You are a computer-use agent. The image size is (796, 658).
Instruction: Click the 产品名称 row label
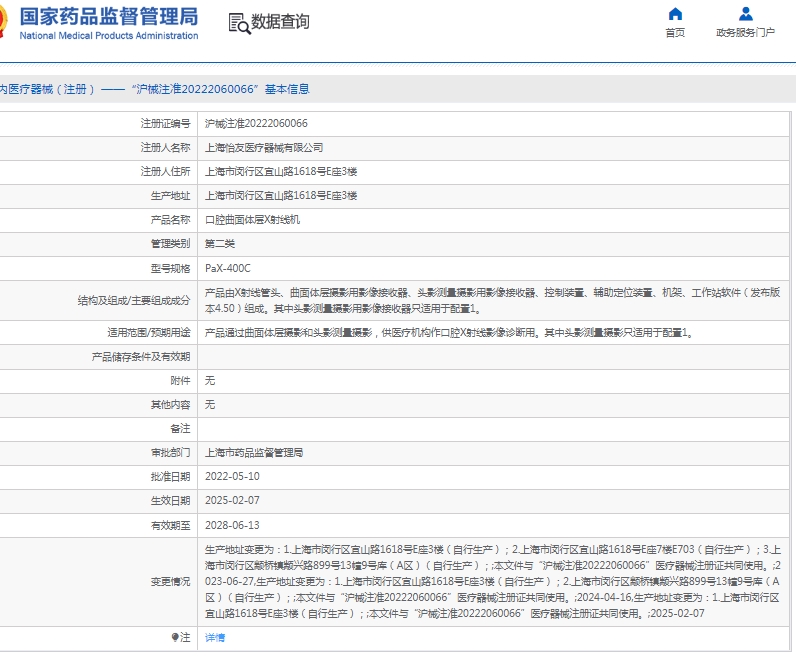[x=171, y=220]
